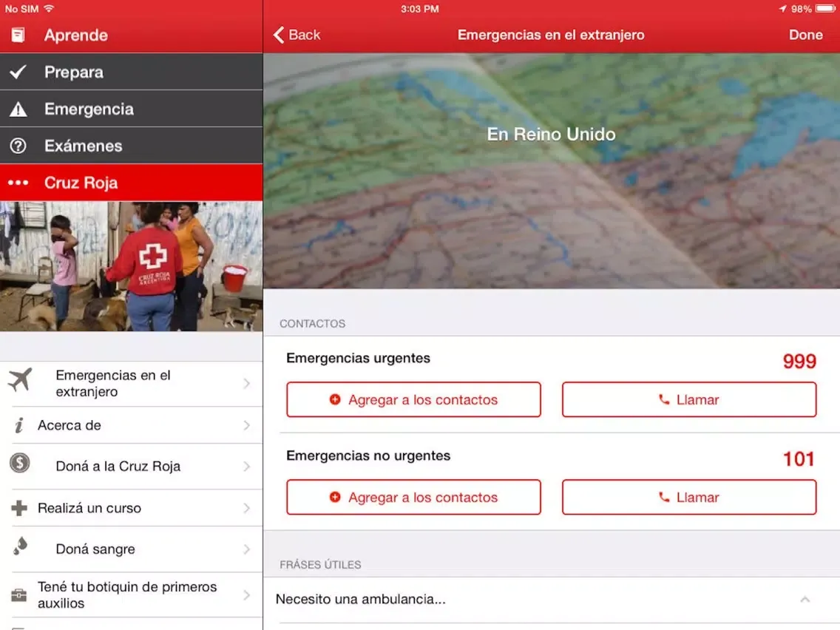The width and height of the screenshot is (840, 630).
Task: Tap the 3:03 PM clock
Action: [419, 9]
